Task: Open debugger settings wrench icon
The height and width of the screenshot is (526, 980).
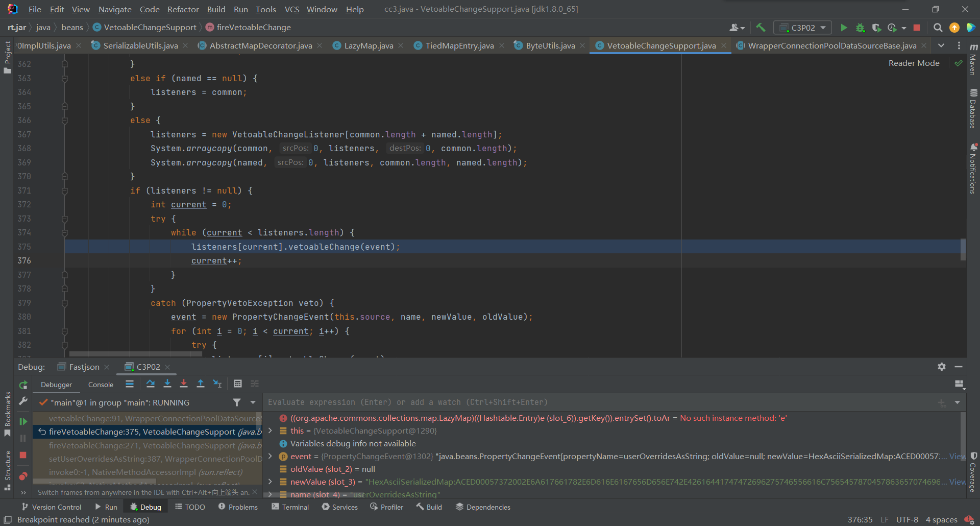Action: [23, 401]
